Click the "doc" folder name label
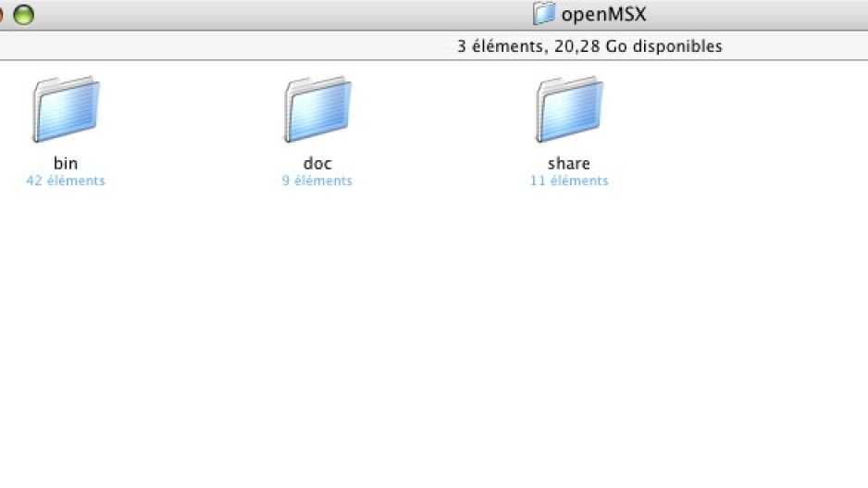 [x=317, y=163]
